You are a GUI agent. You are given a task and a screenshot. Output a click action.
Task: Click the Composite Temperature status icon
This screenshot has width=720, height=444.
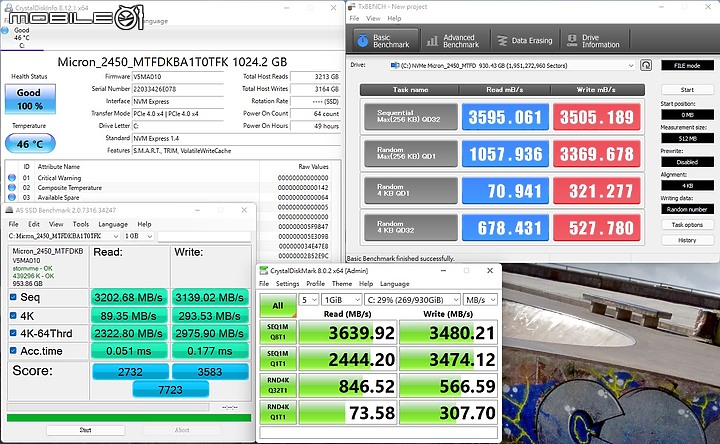(11, 187)
